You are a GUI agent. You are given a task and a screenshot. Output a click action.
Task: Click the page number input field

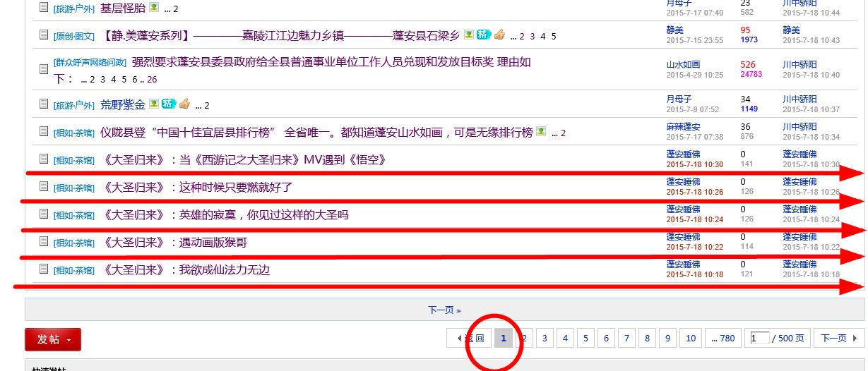tap(759, 339)
